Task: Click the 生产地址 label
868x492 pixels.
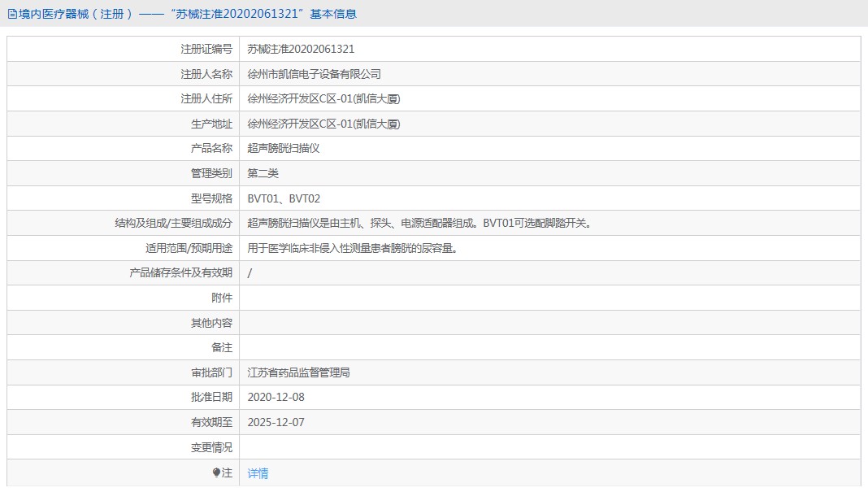Action: click(x=211, y=124)
